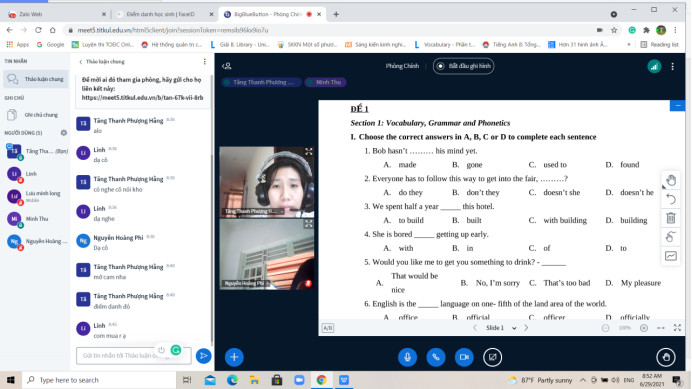Mute the microphone button

click(x=407, y=357)
